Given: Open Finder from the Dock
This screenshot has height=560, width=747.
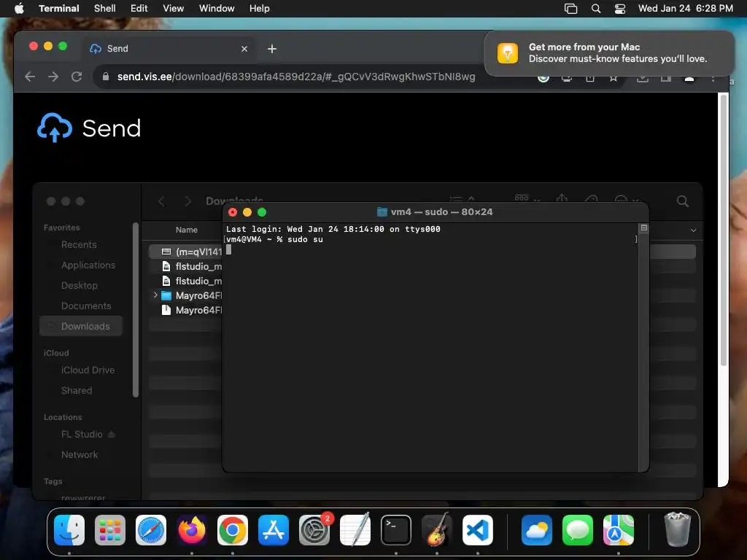Looking at the screenshot, I should 69,530.
